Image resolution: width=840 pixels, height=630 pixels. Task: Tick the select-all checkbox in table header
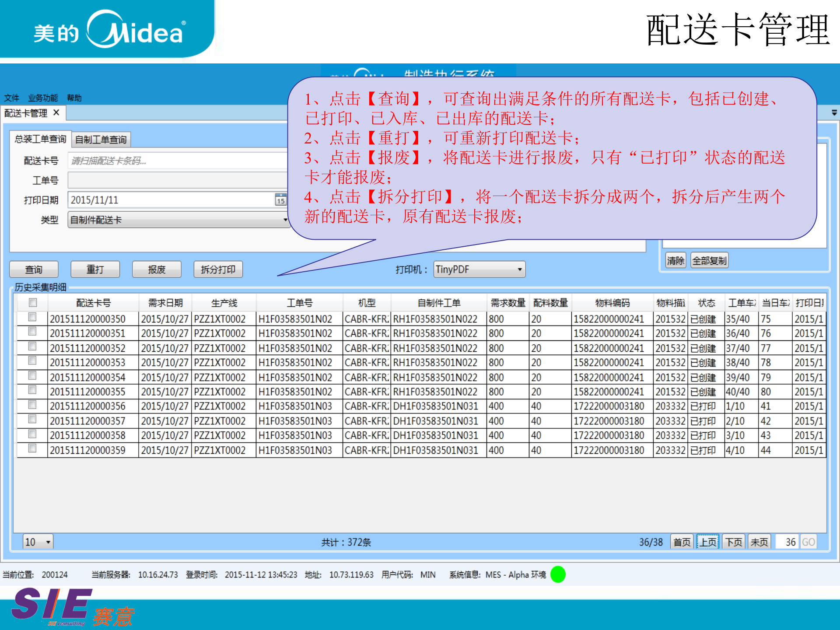tap(33, 302)
